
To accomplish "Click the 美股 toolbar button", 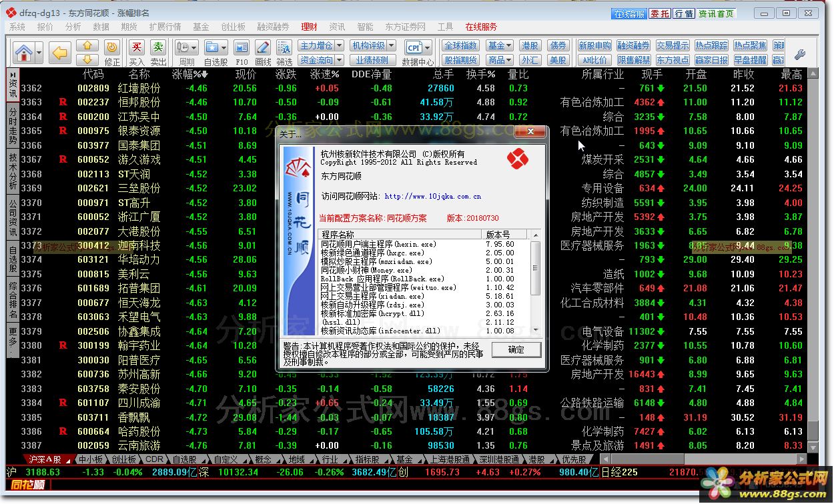I will tap(558, 60).
